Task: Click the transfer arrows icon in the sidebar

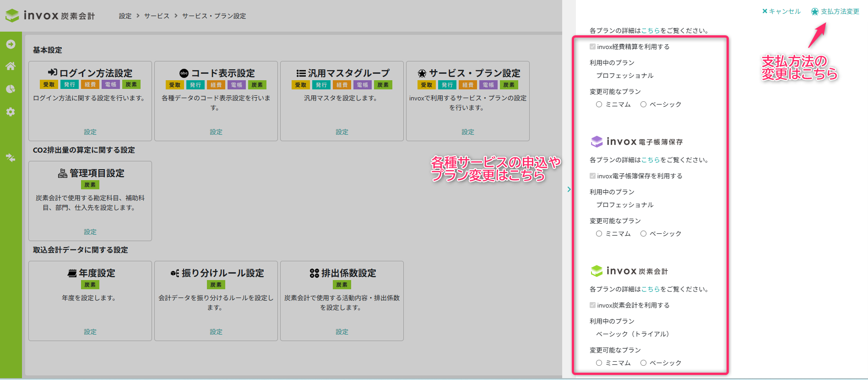Action: 11,158
